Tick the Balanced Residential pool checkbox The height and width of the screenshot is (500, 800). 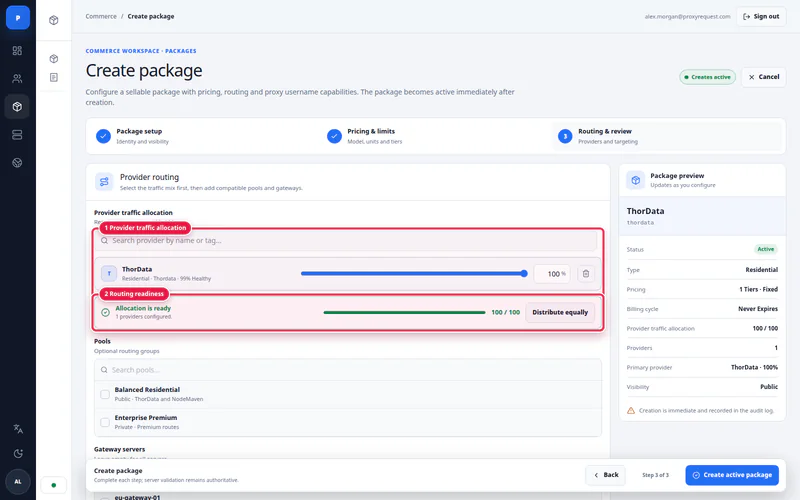(x=105, y=394)
